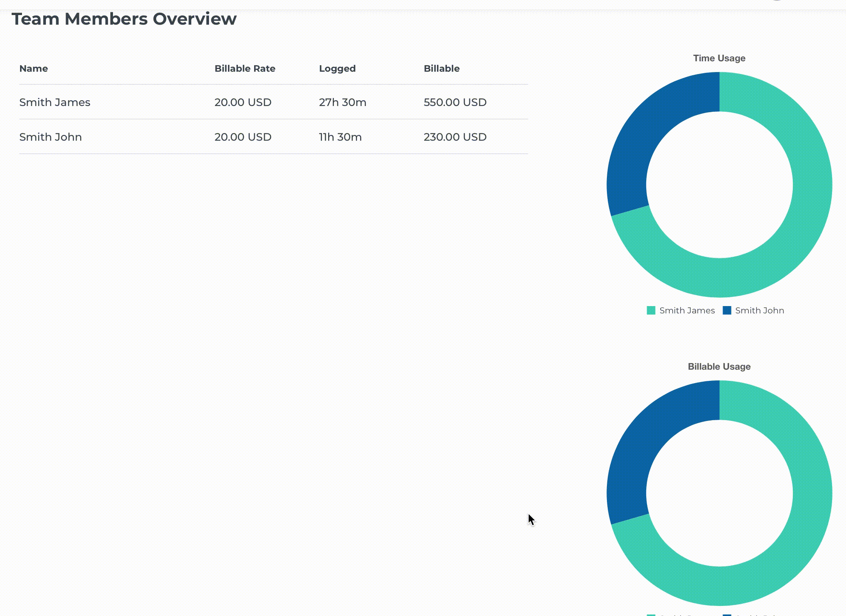This screenshot has width=846, height=616.
Task: Click the Billable column header
Action: [442, 69]
